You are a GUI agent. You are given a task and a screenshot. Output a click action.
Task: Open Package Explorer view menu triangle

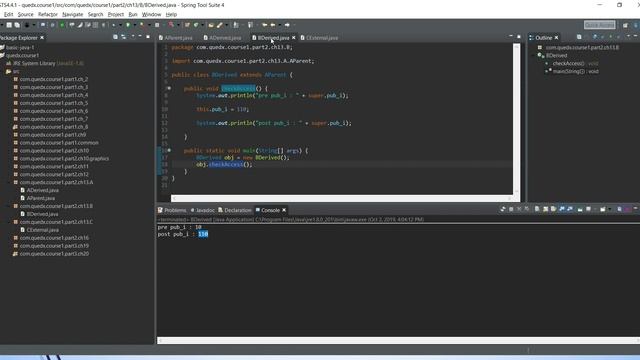tap(133, 37)
